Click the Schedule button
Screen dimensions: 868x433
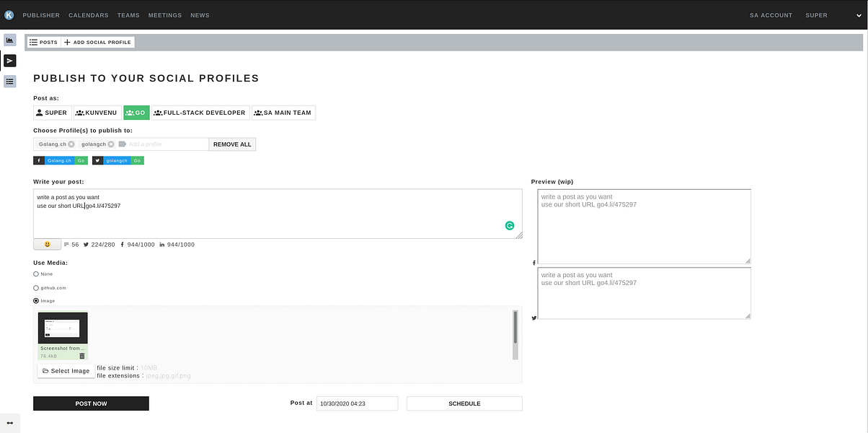pos(464,403)
